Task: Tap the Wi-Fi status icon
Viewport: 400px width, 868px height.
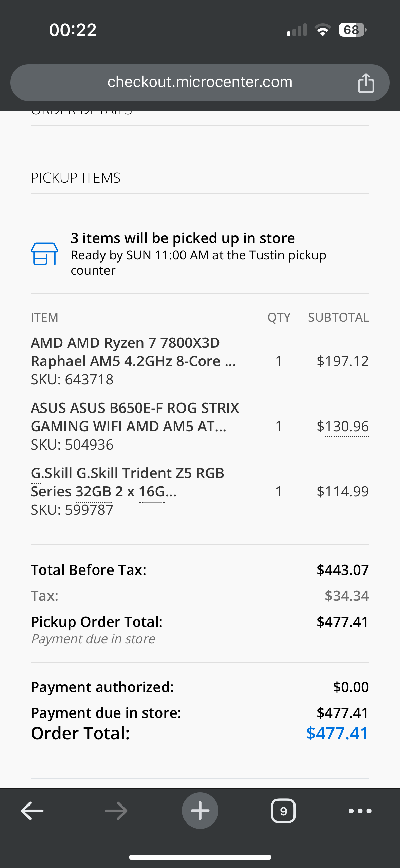Action: point(323,30)
